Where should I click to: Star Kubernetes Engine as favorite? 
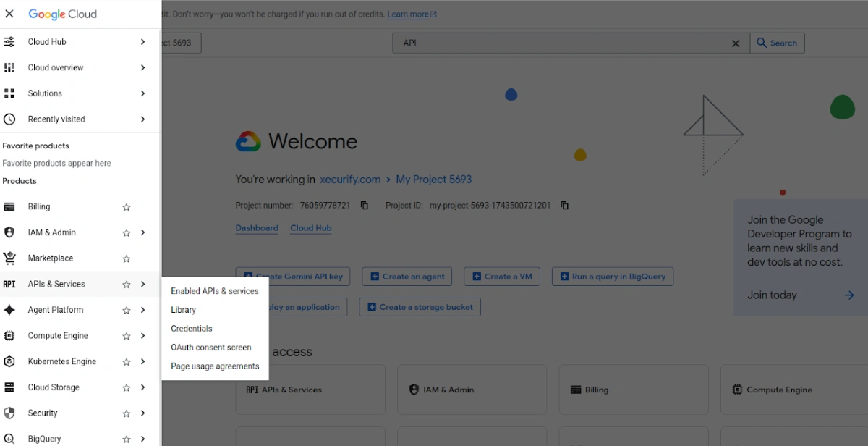[x=127, y=362]
